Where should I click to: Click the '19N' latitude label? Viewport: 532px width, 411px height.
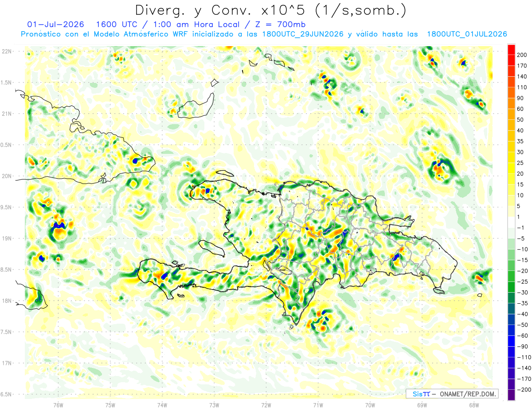7,239
